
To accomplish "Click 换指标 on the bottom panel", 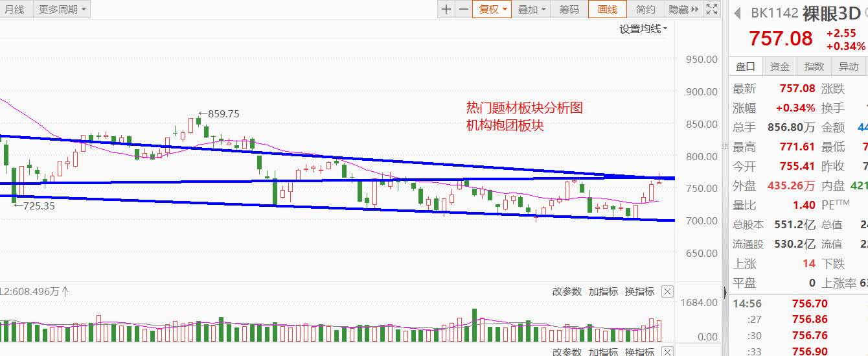I will pyautogui.click(x=639, y=351).
